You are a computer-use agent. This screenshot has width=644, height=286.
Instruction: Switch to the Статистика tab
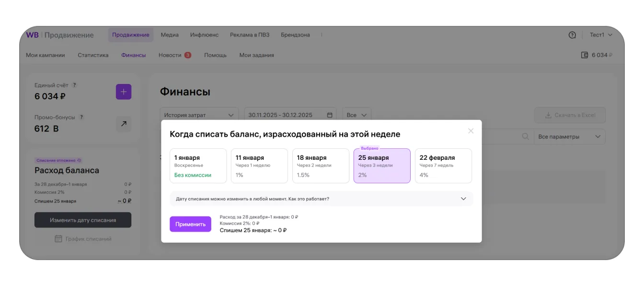tap(93, 55)
